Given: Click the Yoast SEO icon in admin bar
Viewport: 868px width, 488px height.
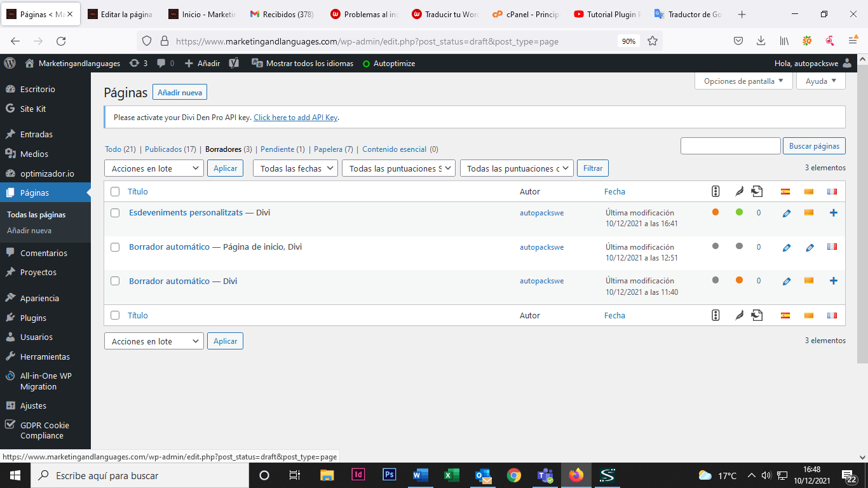Looking at the screenshot, I should click(x=234, y=63).
